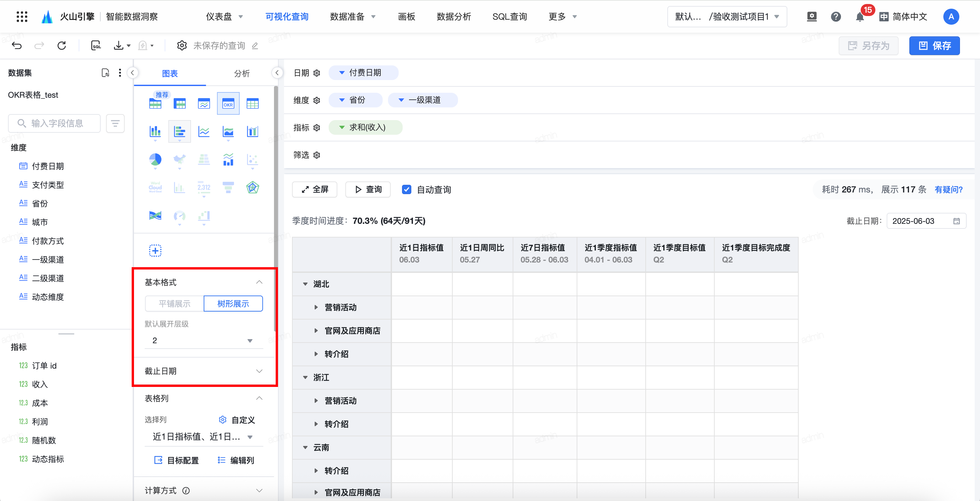Expand 转介绍 under 浙江
This screenshot has height=501, width=980.
316,424
